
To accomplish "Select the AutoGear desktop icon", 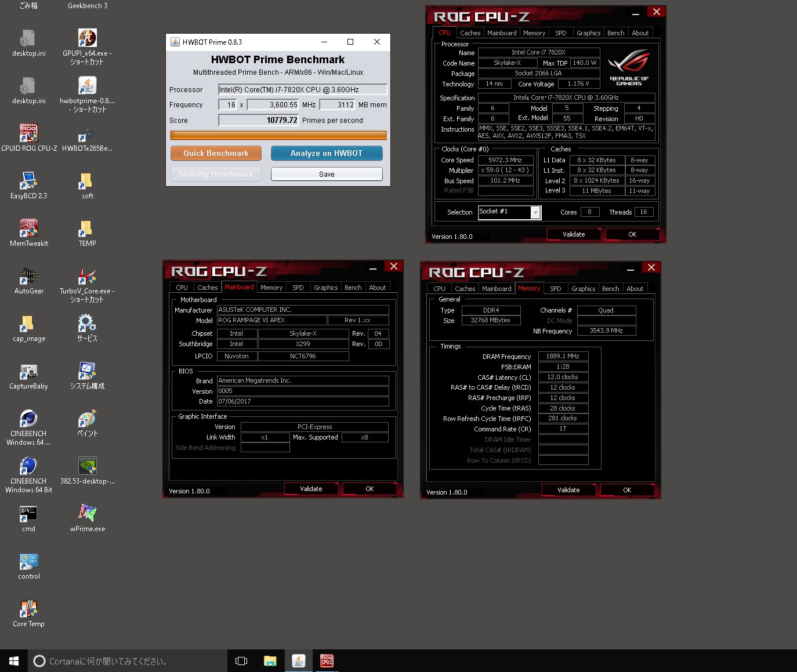I will click(28, 280).
